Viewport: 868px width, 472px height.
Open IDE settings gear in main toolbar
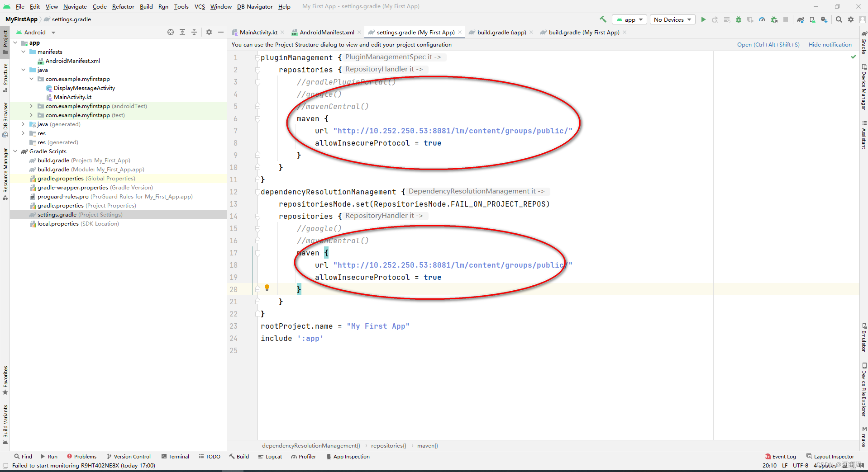pos(851,19)
